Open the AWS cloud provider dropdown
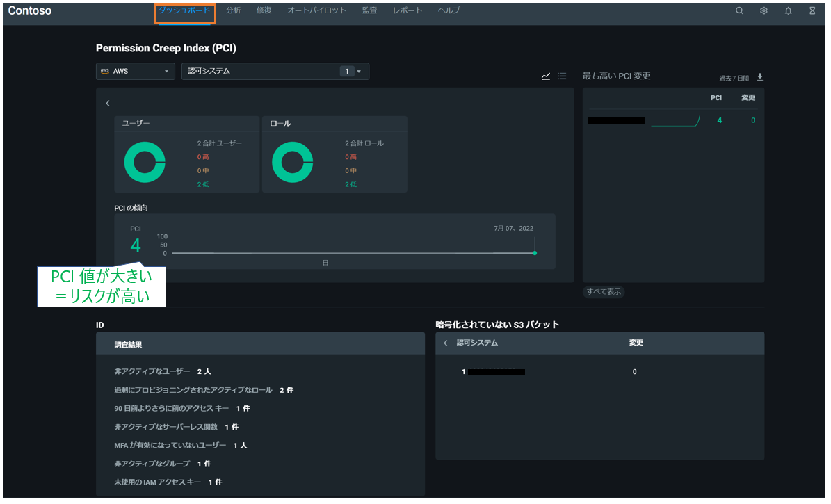The width and height of the screenshot is (831, 504). tap(136, 71)
